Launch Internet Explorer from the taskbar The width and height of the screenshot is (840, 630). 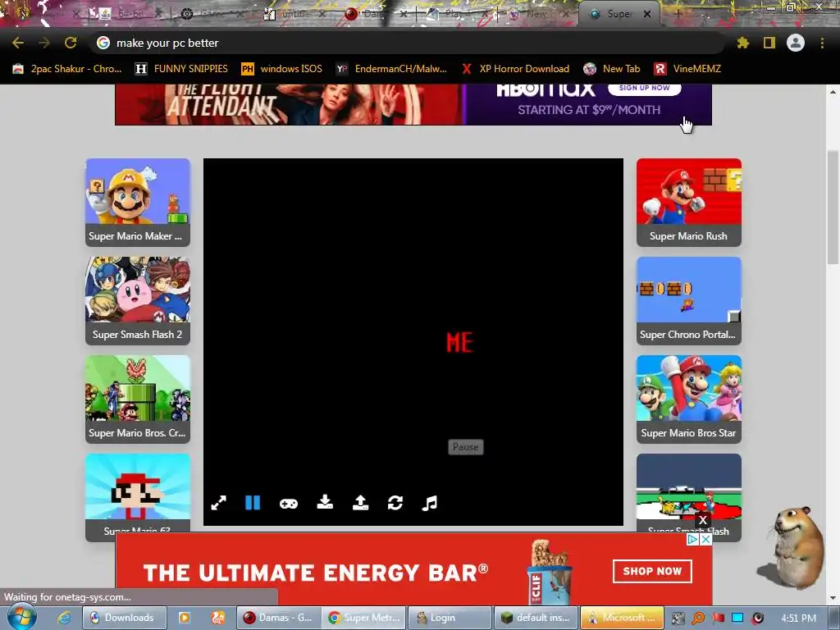coord(64,618)
